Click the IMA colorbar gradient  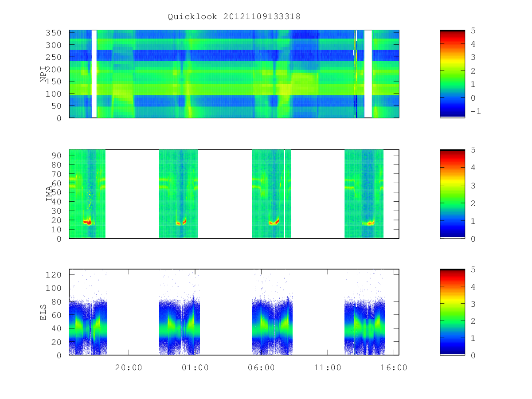pyautogui.click(x=452, y=194)
